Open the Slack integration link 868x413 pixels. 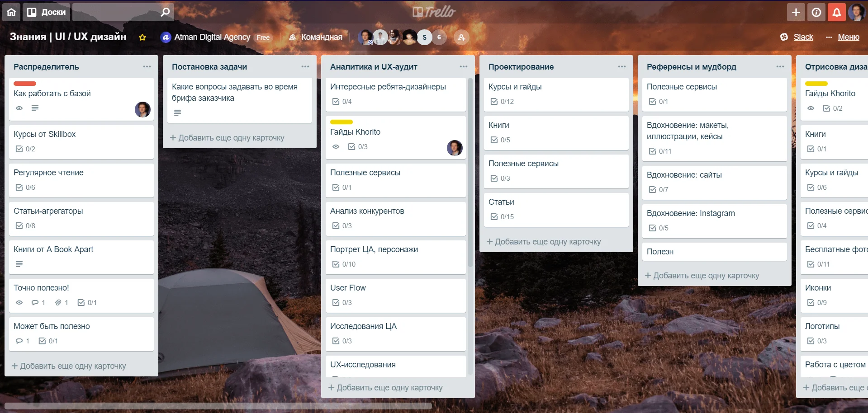(x=797, y=37)
